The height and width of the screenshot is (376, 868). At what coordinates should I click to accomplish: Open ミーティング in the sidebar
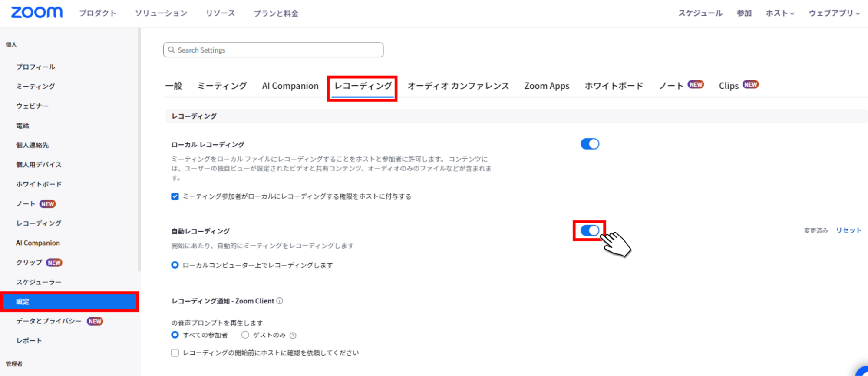[x=36, y=86]
